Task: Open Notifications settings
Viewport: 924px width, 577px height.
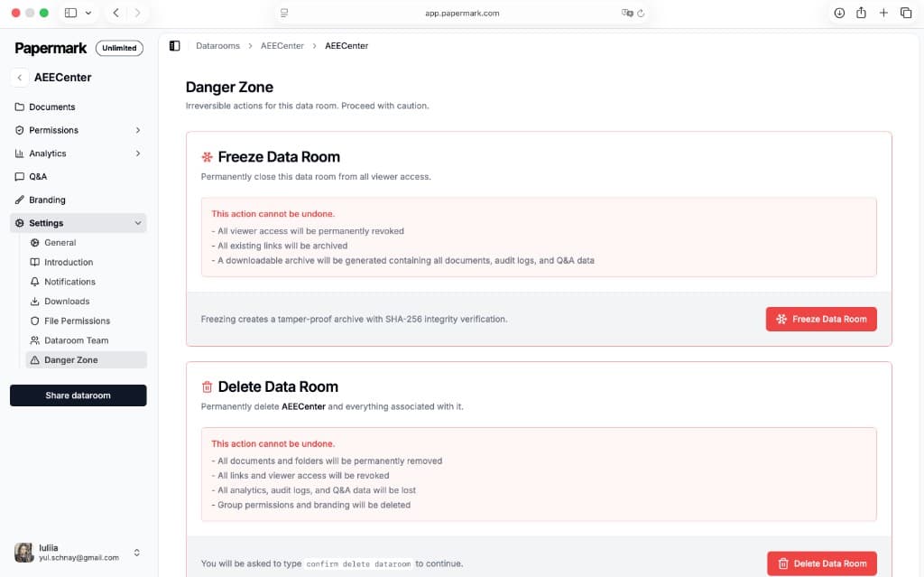Action: 86,282
